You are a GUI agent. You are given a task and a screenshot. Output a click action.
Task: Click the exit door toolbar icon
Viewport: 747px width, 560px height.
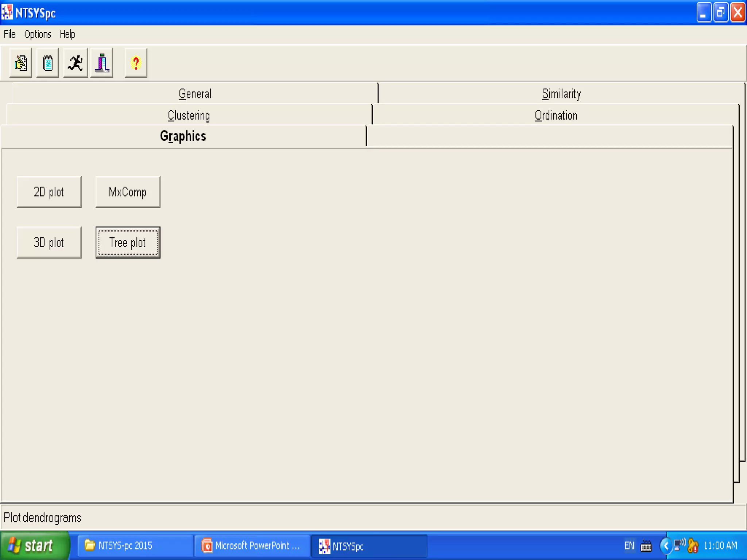pyautogui.click(x=102, y=63)
